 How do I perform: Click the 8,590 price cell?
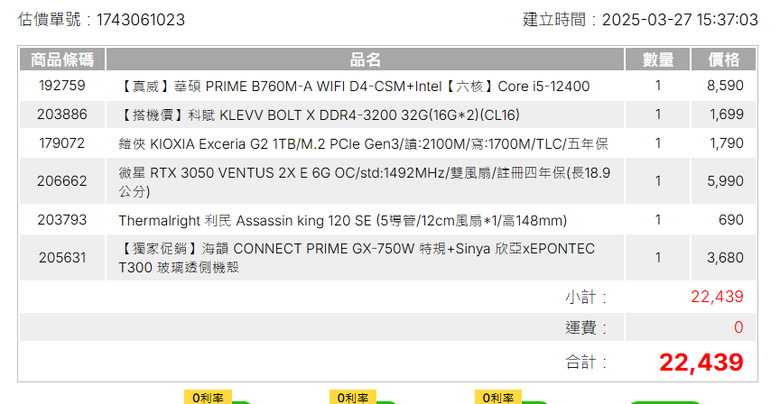(x=725, y=86)
